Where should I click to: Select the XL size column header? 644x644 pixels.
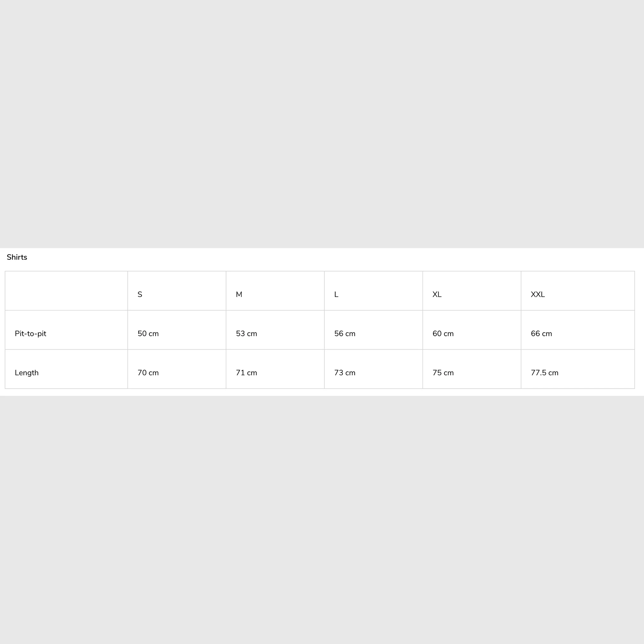[x=472, y=291]
